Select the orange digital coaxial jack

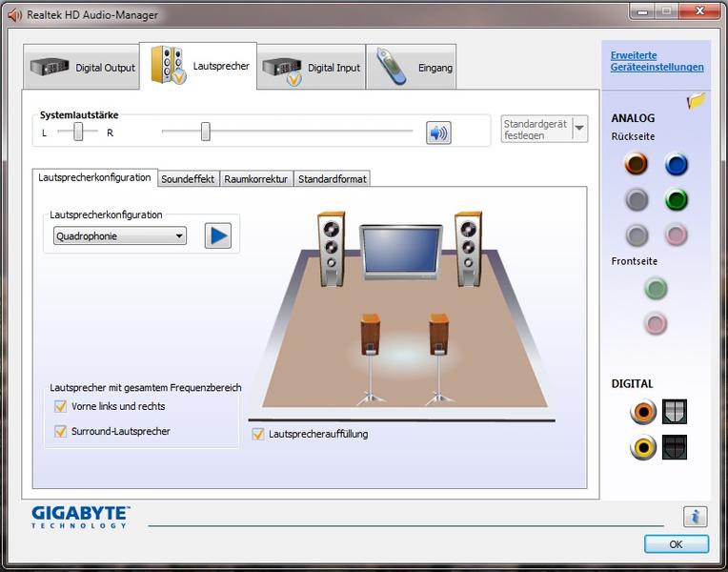pos(643,412)
